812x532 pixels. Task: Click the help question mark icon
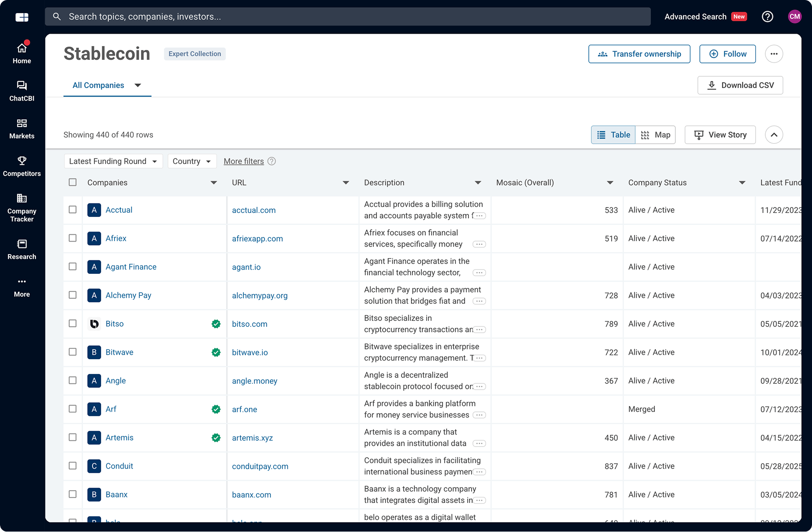point(768,17)
